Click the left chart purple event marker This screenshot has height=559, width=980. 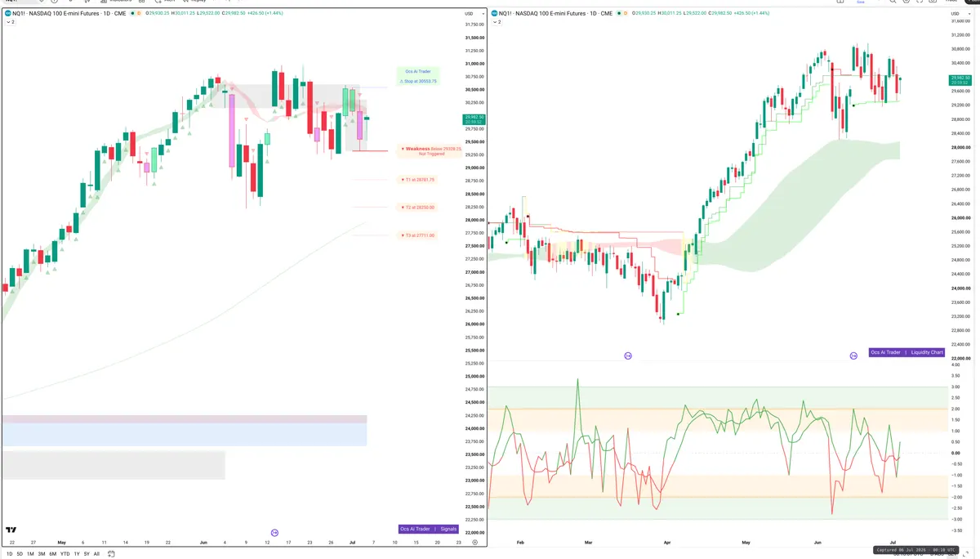click(x=274, y=532)
